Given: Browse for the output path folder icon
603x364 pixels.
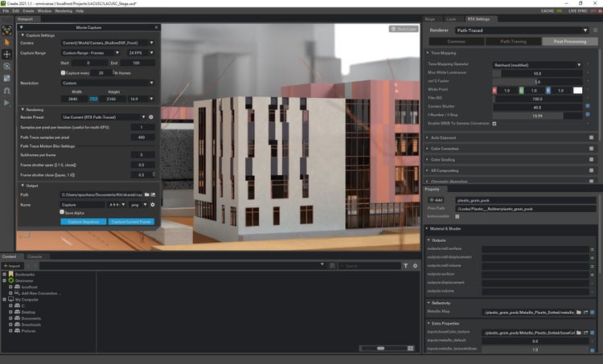Looking at the screenshot, I should click(x=146, y=194).
